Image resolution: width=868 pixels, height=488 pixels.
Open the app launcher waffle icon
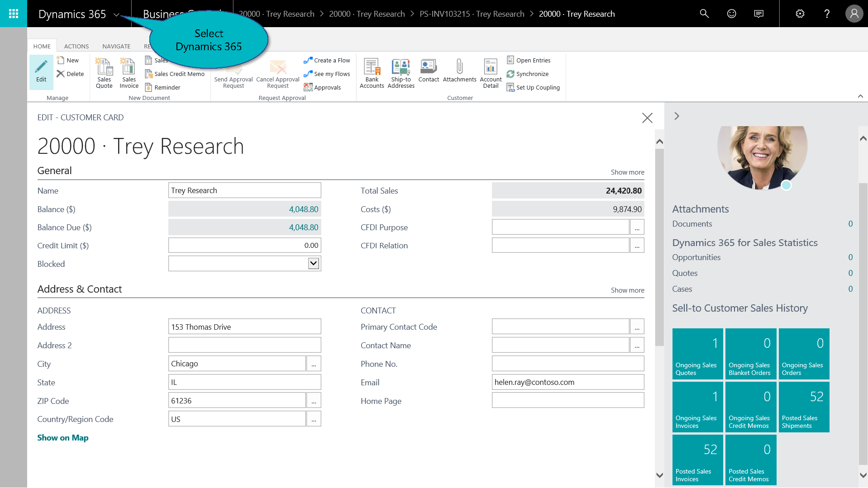(14, 14)
